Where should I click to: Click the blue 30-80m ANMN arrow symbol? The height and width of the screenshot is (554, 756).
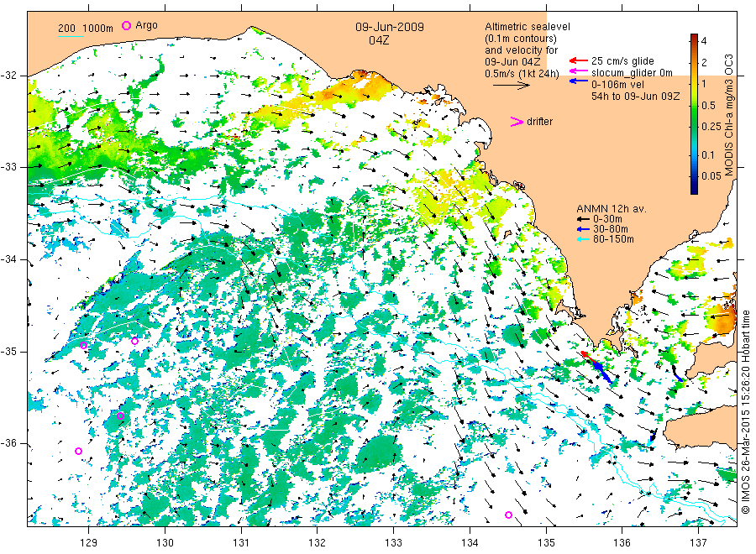(584, 229)
